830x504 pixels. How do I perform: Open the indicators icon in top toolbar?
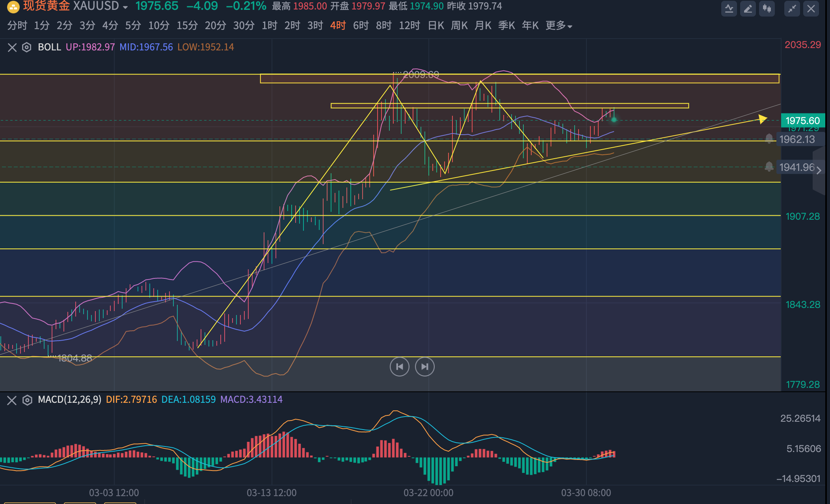tap(729, 9)
